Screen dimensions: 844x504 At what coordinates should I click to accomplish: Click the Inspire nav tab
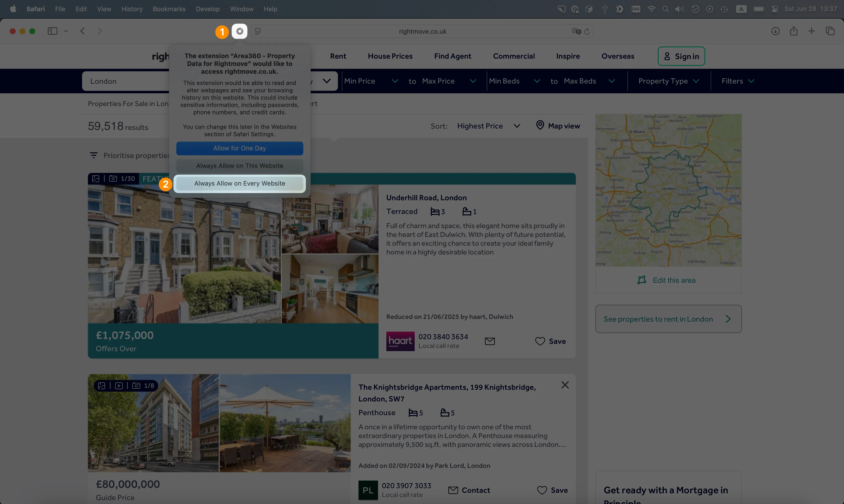568,56
